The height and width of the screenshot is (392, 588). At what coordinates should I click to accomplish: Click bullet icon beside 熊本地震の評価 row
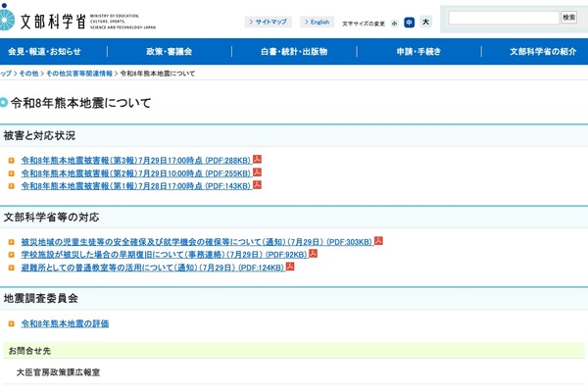point(11,323)
